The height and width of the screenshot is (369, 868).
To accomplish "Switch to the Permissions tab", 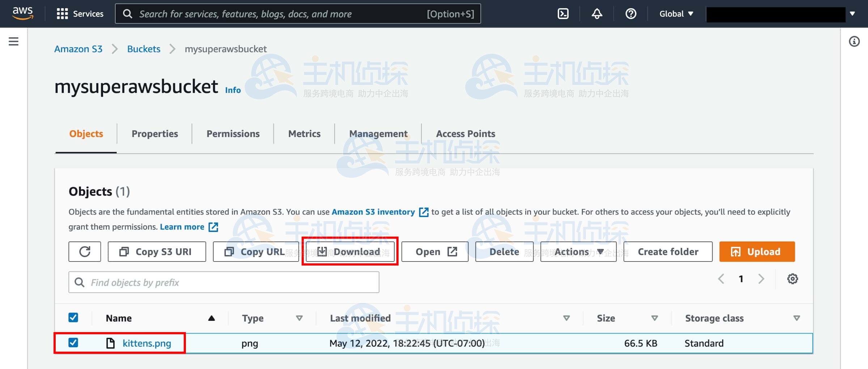I will pyautogui.click(x=233, y=134).
